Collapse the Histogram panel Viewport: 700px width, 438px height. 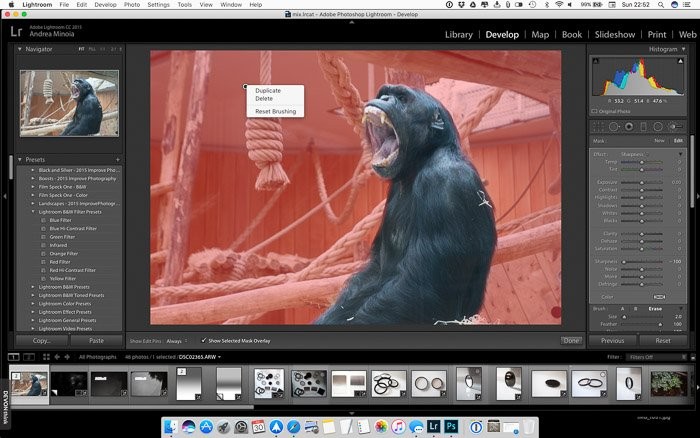[x=683, y=49]
